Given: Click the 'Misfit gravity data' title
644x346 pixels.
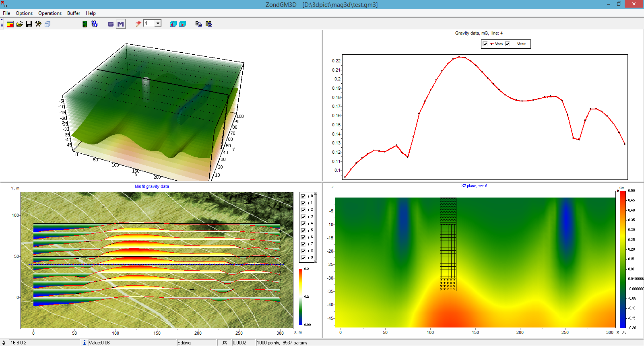Looking at the screenshot, I should [152, 187].
